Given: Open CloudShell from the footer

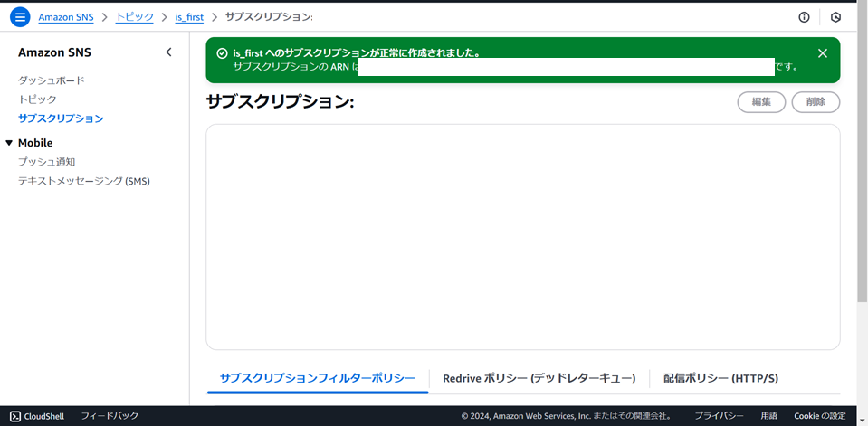Looking at the screenshot, I should [x=37, y=416].
